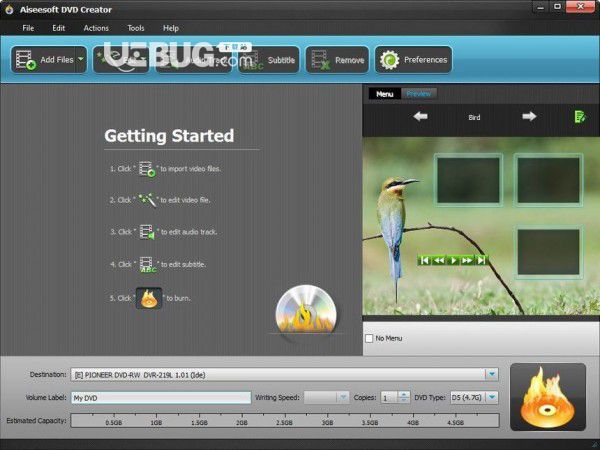Click the edit subtitle ABC icon in Getting Started
The height and width of the screenshot is (450, 600).
pyautogui.click(x=148, y=264)
